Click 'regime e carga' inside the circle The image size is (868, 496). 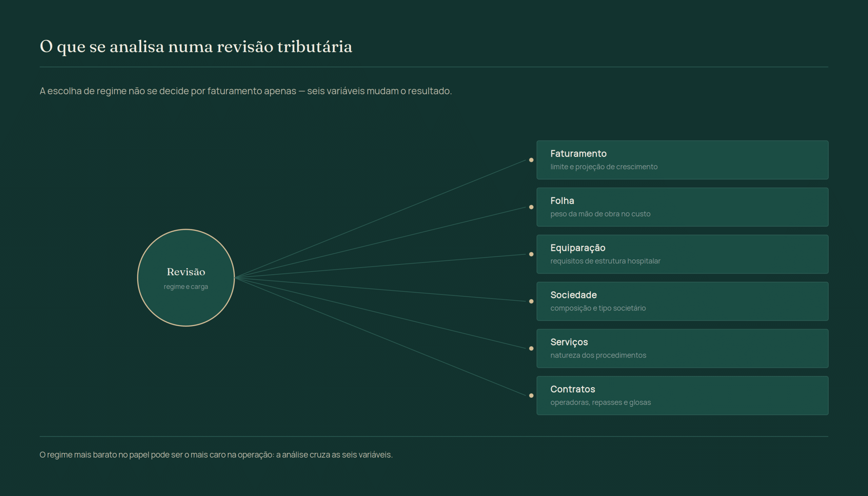point(186,287)
